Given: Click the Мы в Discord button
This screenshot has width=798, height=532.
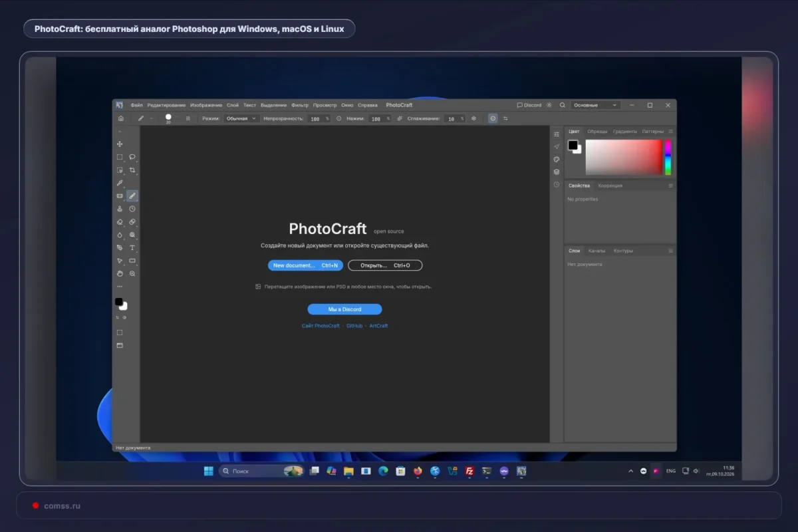Looking at the screenshot, I should point(344,309).
